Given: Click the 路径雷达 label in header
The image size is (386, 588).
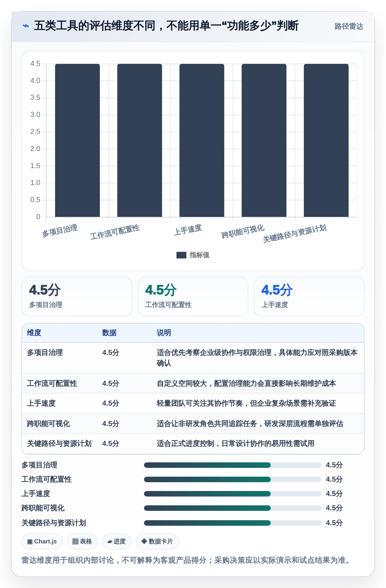Looking at the screenshot, I should pos(349,26).
